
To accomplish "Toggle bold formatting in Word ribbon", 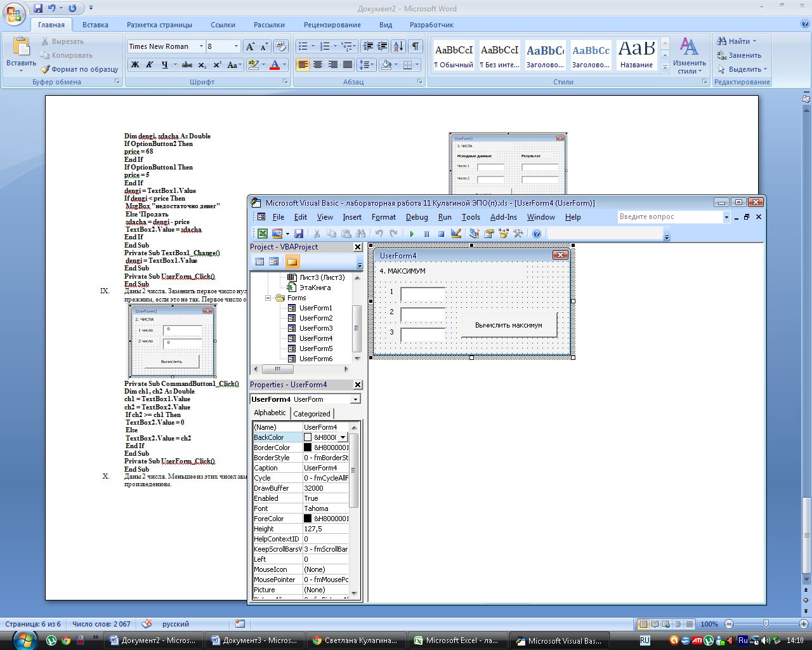I will coord(134,65).
